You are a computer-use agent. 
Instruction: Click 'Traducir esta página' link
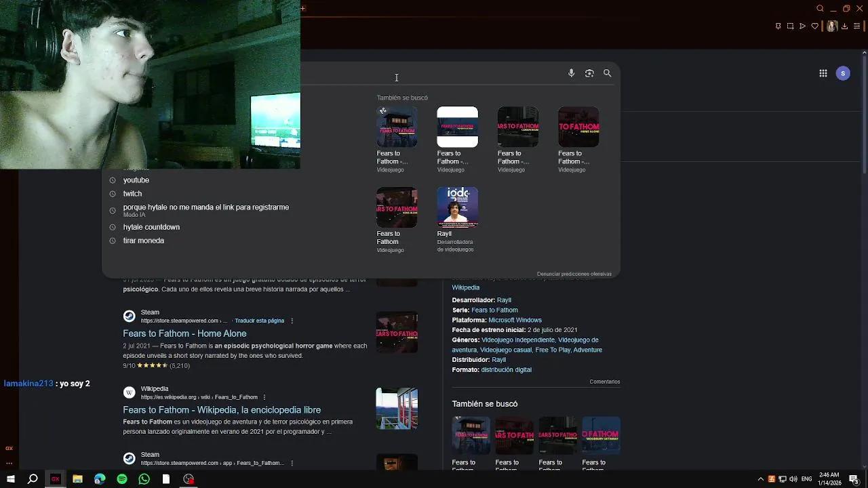click(x=259, y=321)
